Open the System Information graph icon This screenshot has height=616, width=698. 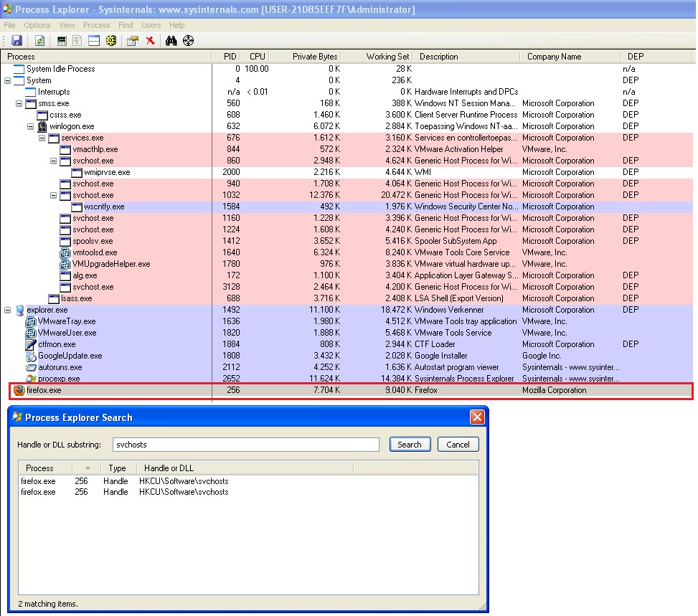[x=62, y=41]
